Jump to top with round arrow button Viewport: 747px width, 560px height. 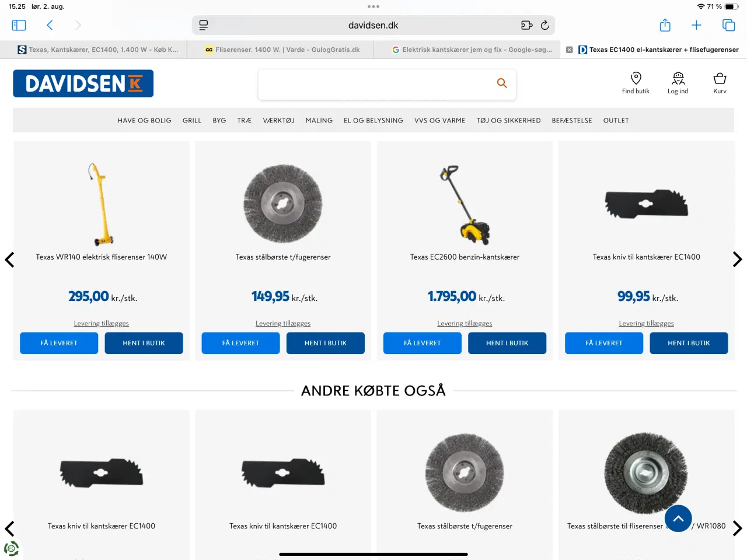(x=678, y=518)
